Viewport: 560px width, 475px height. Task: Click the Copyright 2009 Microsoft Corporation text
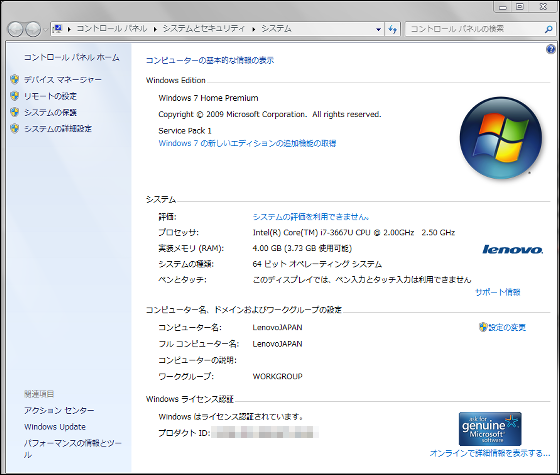pos(270,114)
